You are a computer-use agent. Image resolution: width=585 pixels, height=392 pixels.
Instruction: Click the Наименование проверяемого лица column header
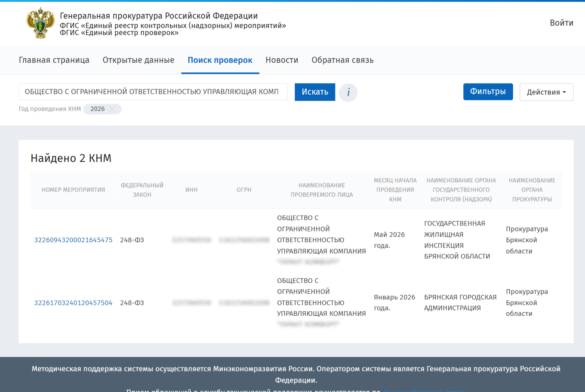pos(322,190)
